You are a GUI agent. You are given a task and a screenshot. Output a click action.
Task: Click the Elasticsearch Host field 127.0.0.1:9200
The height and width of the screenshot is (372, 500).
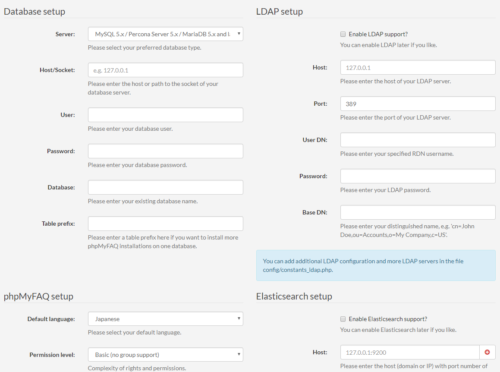pyautogui.click(x=410, y=352)
